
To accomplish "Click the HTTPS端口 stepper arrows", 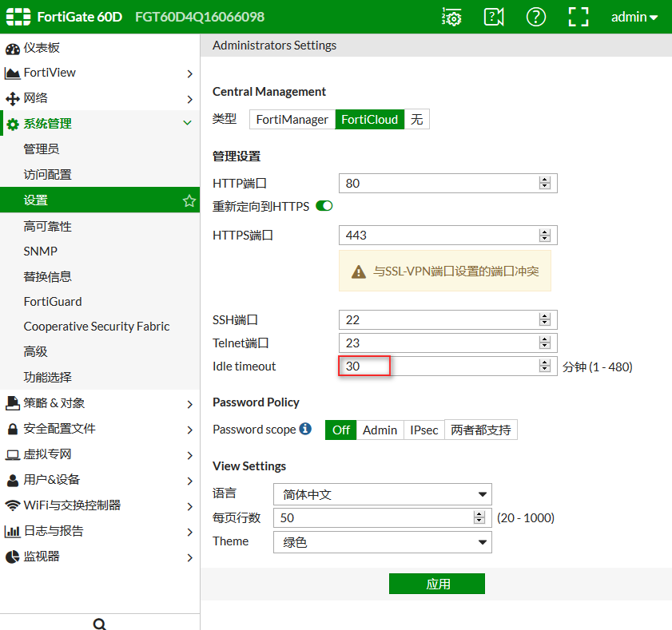I will (x=545, y=235).
